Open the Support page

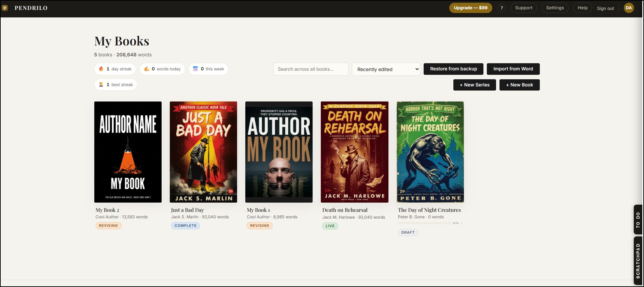(524, 8)
